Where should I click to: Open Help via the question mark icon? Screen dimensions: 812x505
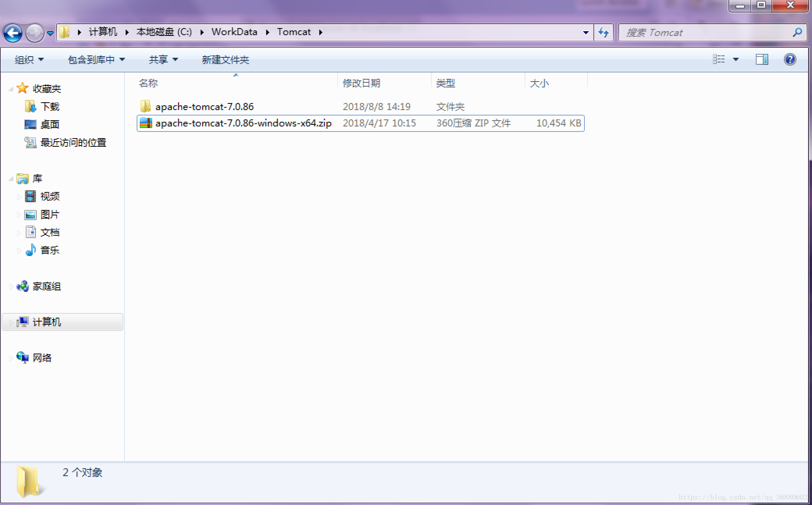coord(790,59)
